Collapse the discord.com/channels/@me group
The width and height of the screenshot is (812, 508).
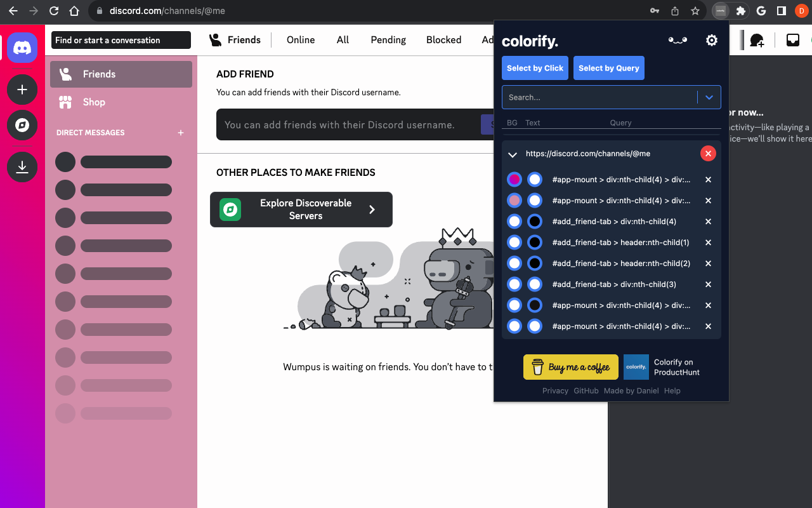tap(513, 154)
